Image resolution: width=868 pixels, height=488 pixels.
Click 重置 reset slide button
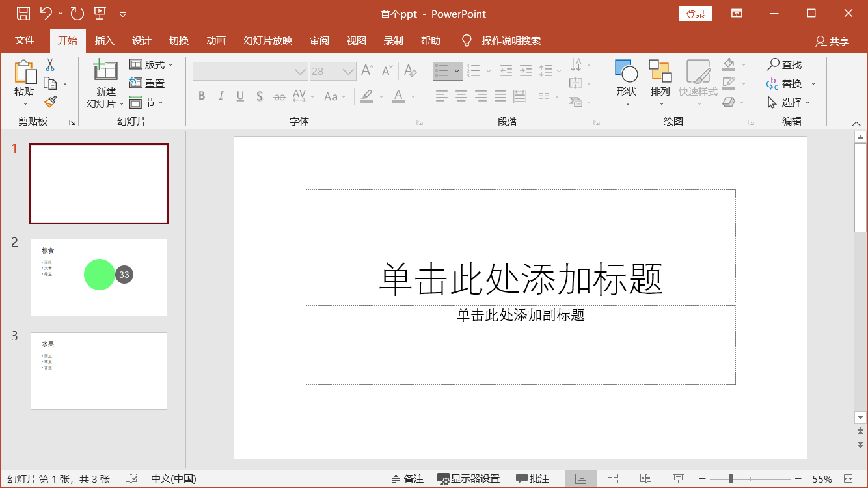click(x=147, y=83)
